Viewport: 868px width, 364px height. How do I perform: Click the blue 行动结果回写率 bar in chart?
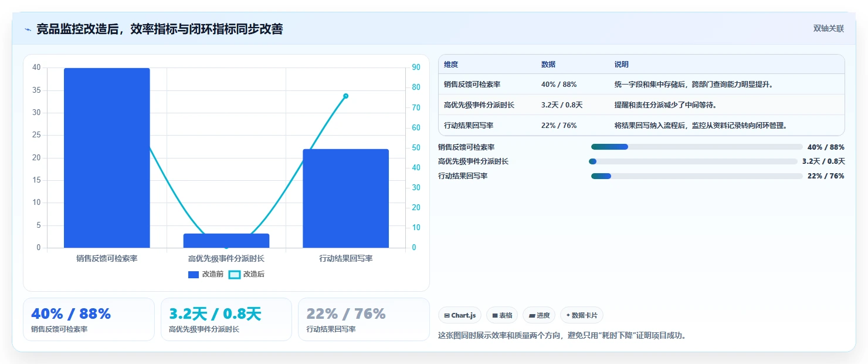point(346,198)
